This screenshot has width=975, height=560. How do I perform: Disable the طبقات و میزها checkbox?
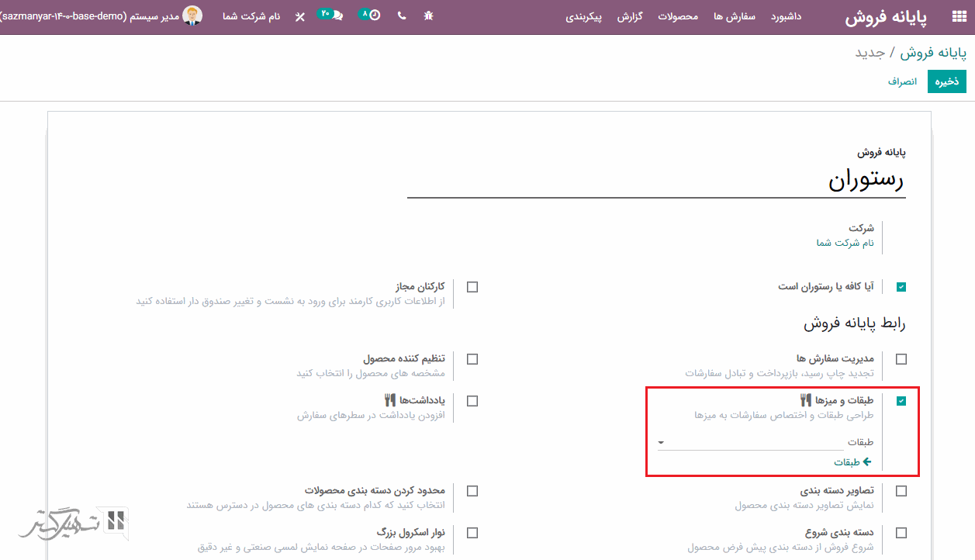901,401
